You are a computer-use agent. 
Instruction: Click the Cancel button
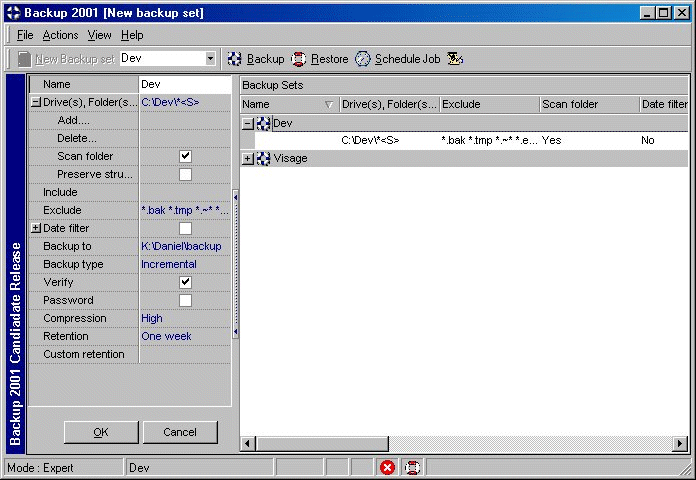tap(180, 432)
